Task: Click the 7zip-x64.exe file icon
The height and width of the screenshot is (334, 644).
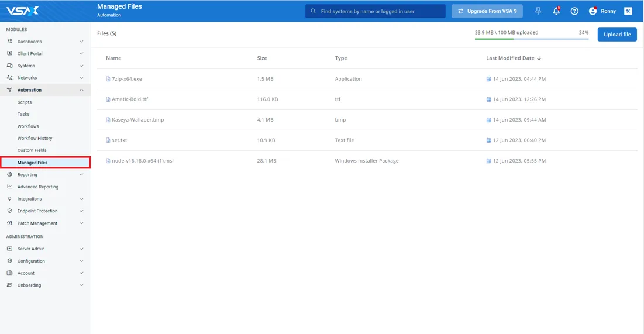Action: 108,79
